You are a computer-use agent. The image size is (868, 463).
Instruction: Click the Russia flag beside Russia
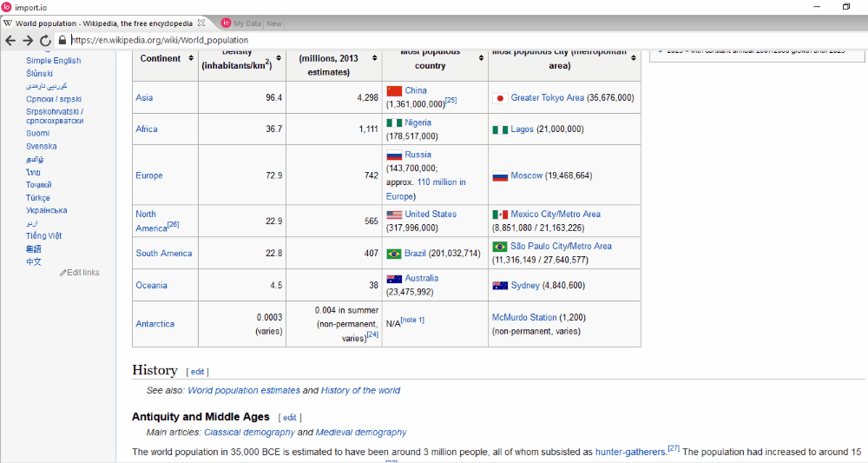coord(393,155)
